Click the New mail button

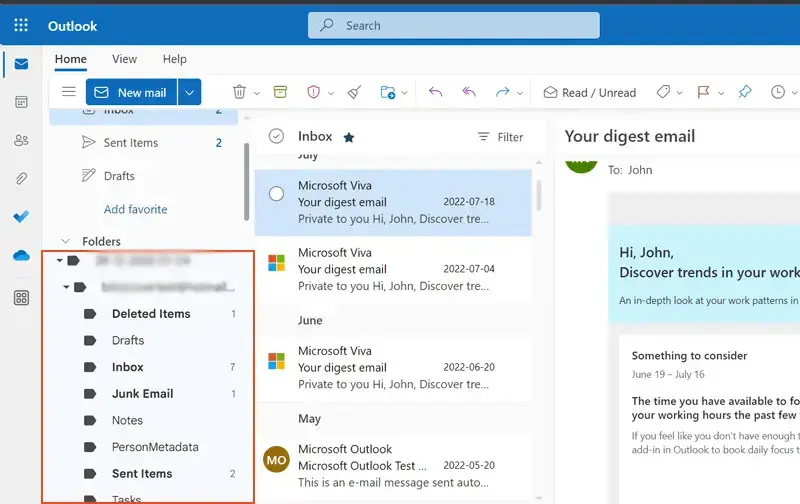pos(132,92)
